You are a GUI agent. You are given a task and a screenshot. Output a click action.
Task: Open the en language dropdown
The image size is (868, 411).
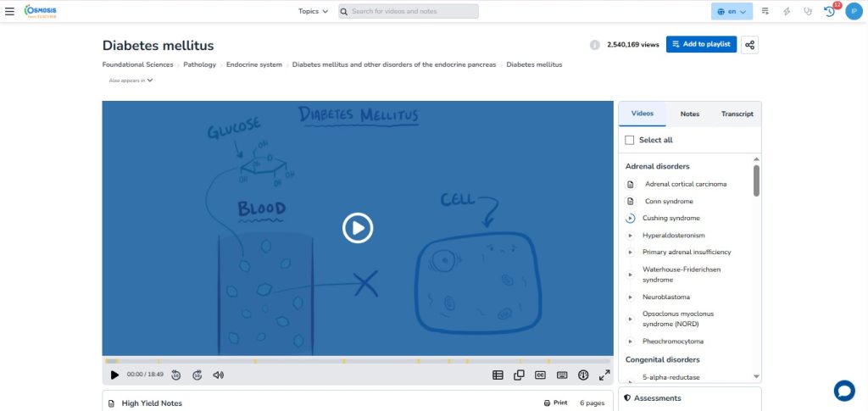click(732, 11)
